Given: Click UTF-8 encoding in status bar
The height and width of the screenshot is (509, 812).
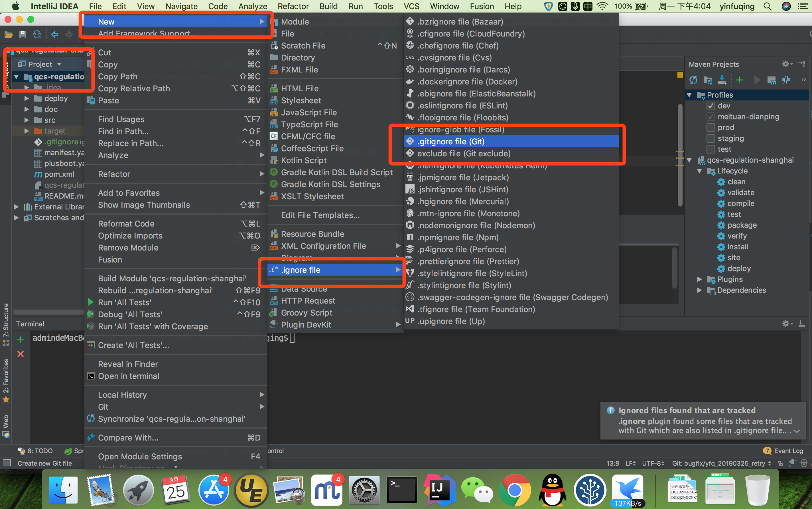Looking at the screenshot, I should [653, 464].
